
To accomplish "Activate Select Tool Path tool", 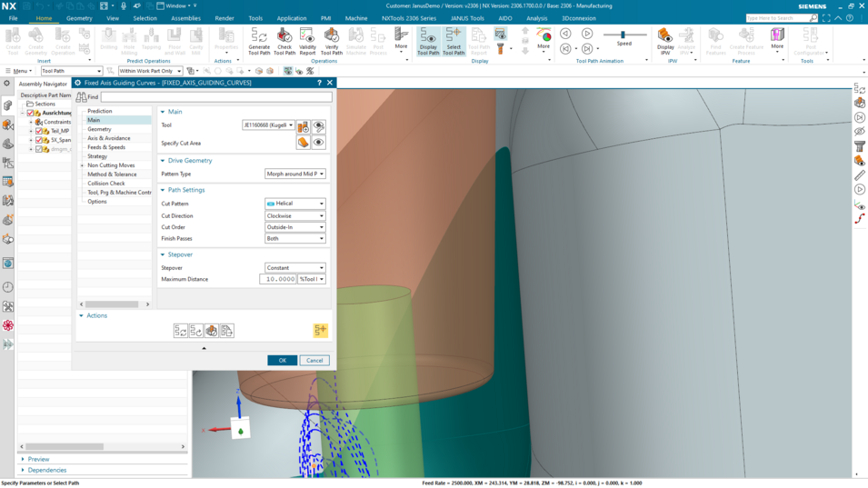I will [x=454, y=42].
